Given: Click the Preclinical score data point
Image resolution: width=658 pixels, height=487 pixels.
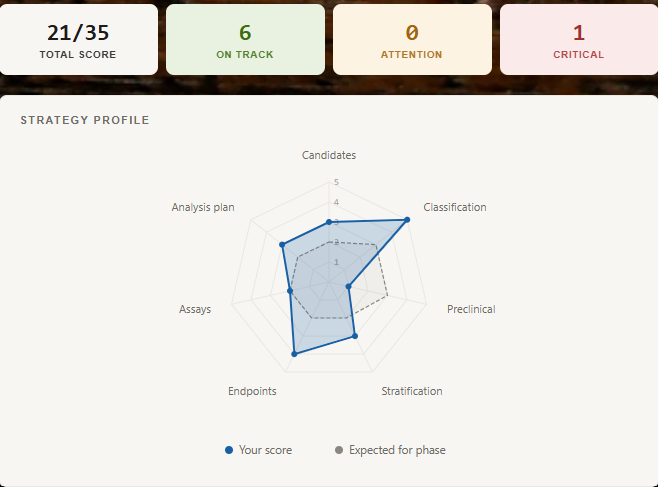Looking at the screenshot, I should click(x=348, y=286).
